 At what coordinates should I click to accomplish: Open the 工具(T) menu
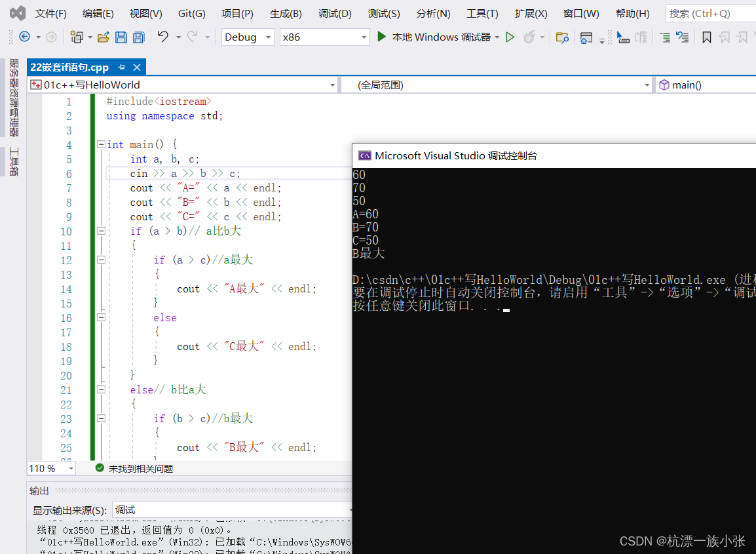482,14
